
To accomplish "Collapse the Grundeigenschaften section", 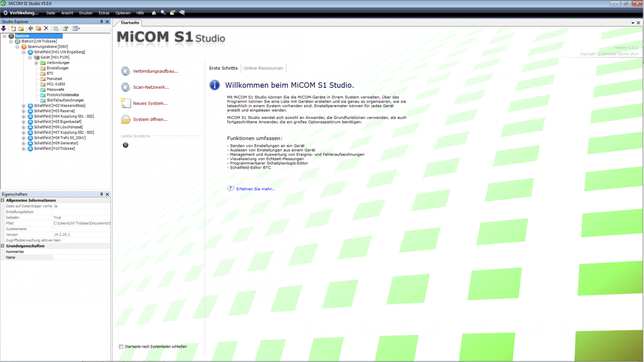I will click(x=2, y=246).
